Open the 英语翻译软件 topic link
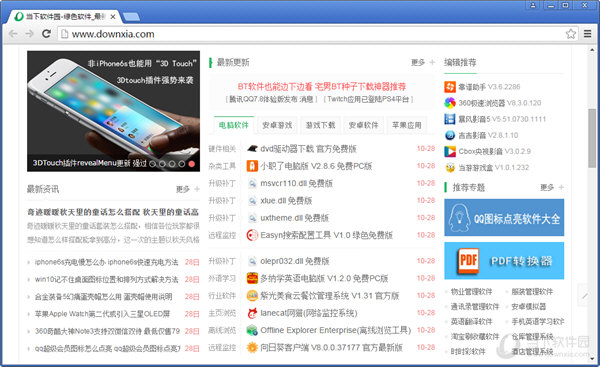Image resolution: width=600 pixels, height=367 pixels. coord(471,321)
